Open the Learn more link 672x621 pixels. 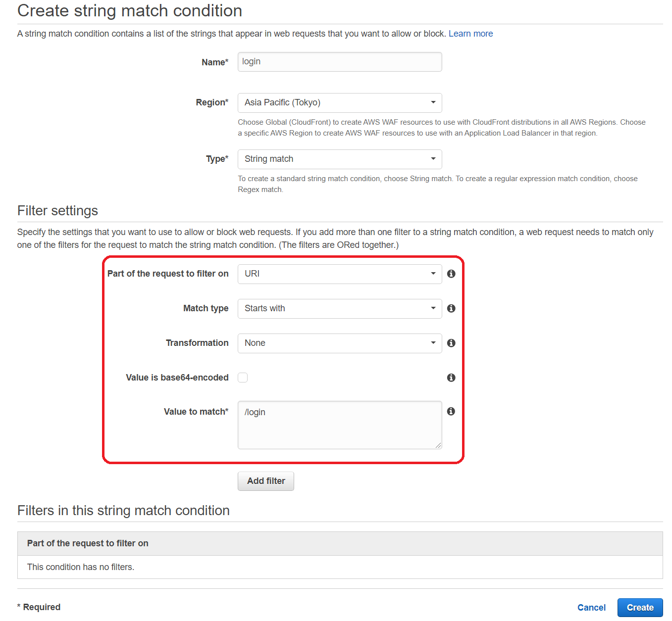(470, 34)
